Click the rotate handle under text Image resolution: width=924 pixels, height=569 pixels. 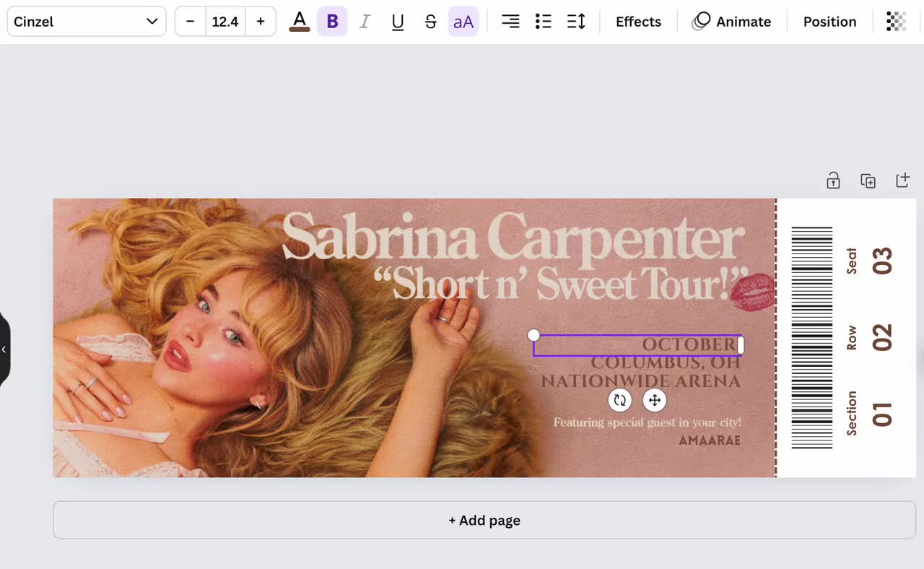(619, 400)
